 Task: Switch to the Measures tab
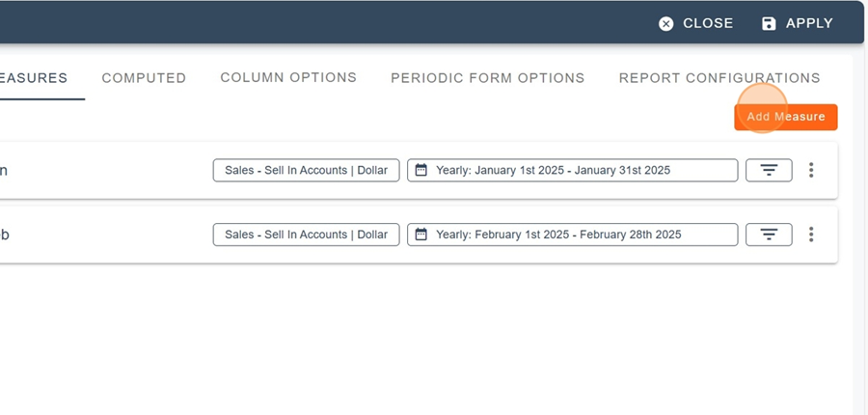coord(34,78)
